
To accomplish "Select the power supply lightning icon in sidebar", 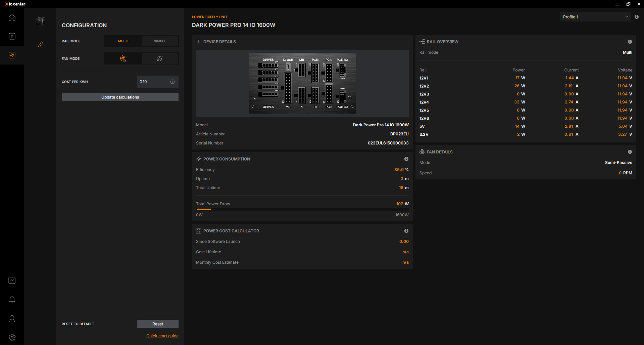I will pyautogui.click(x=12, y=55).
